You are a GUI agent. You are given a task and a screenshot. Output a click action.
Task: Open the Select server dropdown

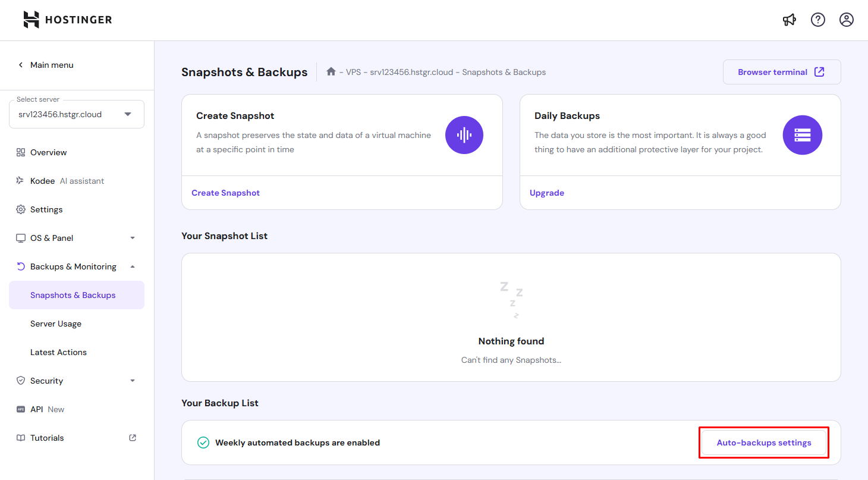[77, 114]
